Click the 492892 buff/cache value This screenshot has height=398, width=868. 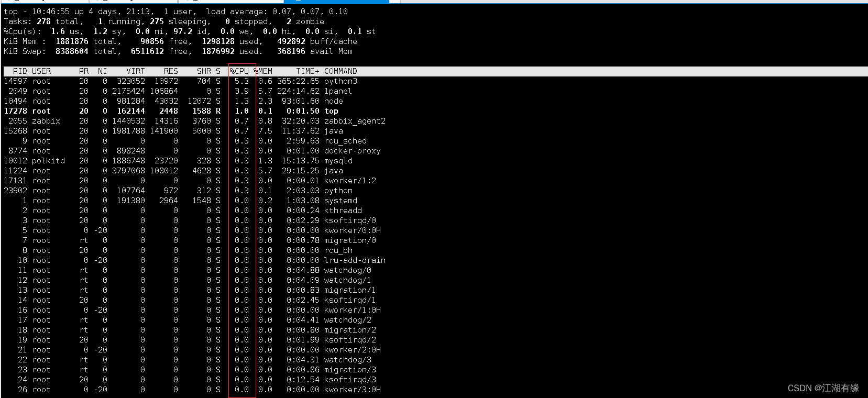click(317, 41)
